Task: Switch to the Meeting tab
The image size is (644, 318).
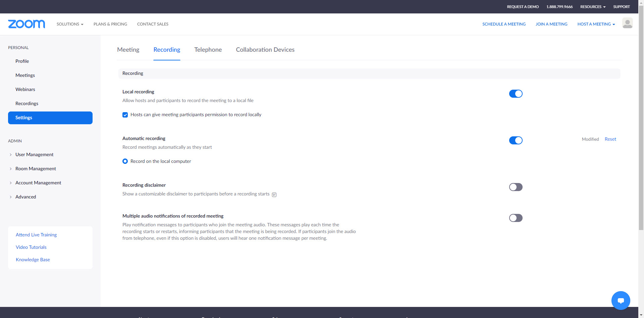Action: (128, 50)
